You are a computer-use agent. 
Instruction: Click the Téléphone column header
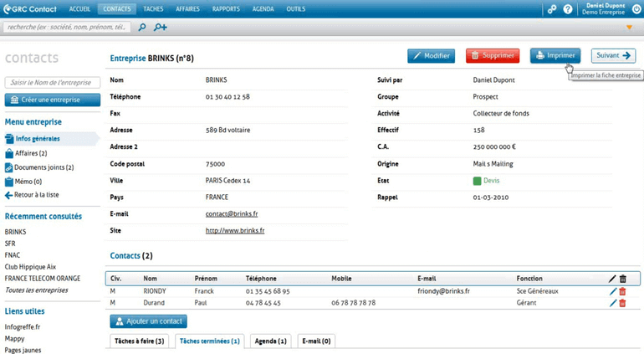261,279
